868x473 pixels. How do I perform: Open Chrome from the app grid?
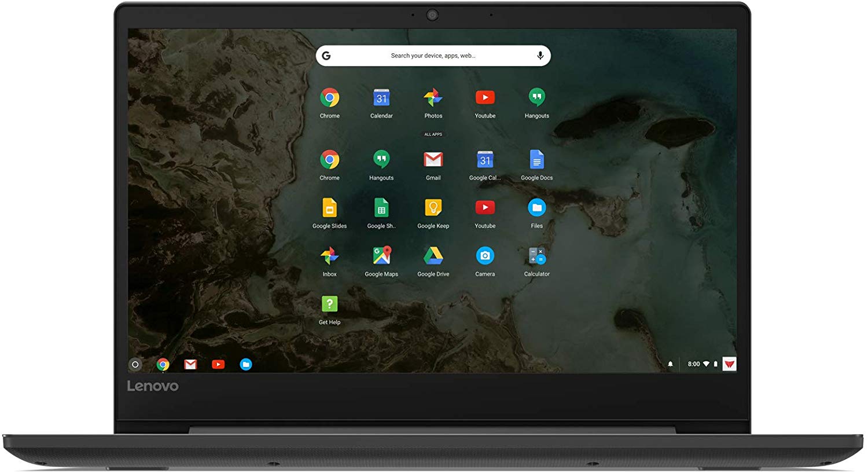pyautogui.click(x=329, y=98)
